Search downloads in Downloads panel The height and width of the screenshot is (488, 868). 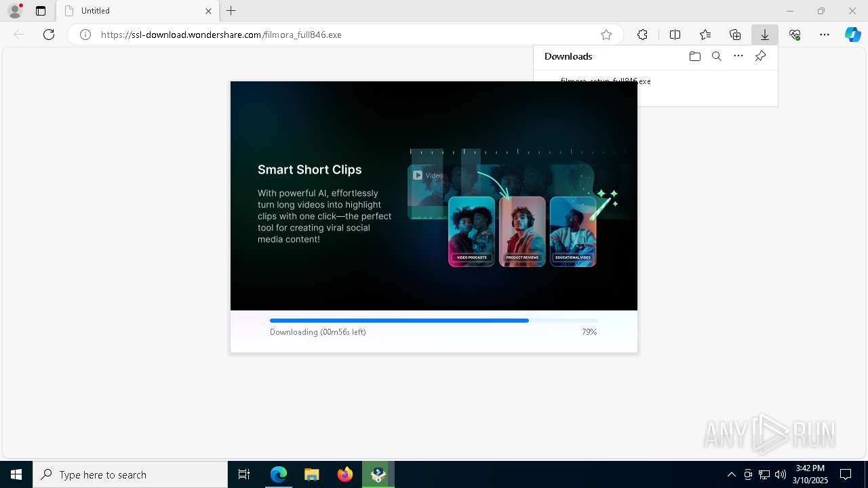pyautogui.click(x=716, y=56)
